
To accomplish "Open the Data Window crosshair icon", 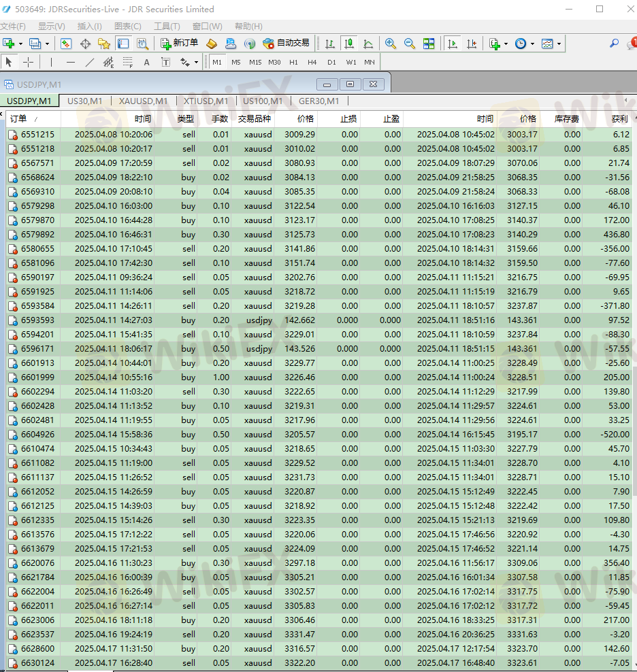I will click(85, 44).
